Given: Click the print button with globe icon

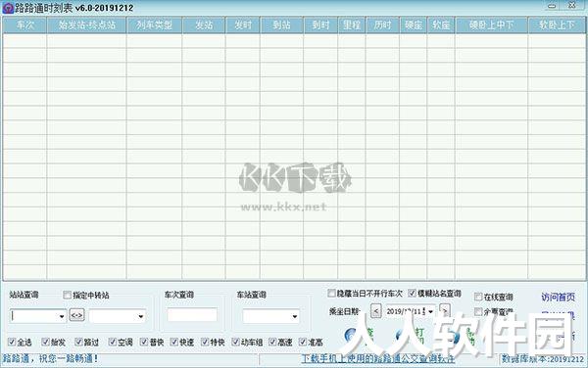Looking at the screenshot, I should click(411, 336).
